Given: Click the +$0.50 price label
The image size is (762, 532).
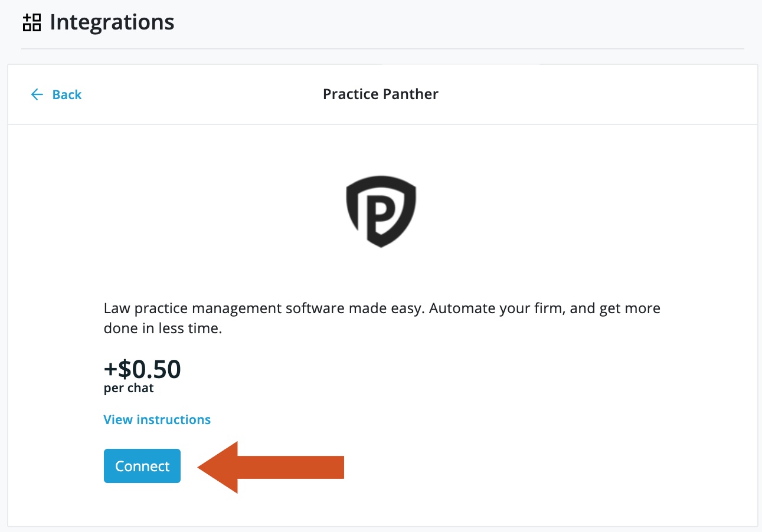Looking at the screenshot, I should coord(142,369).
